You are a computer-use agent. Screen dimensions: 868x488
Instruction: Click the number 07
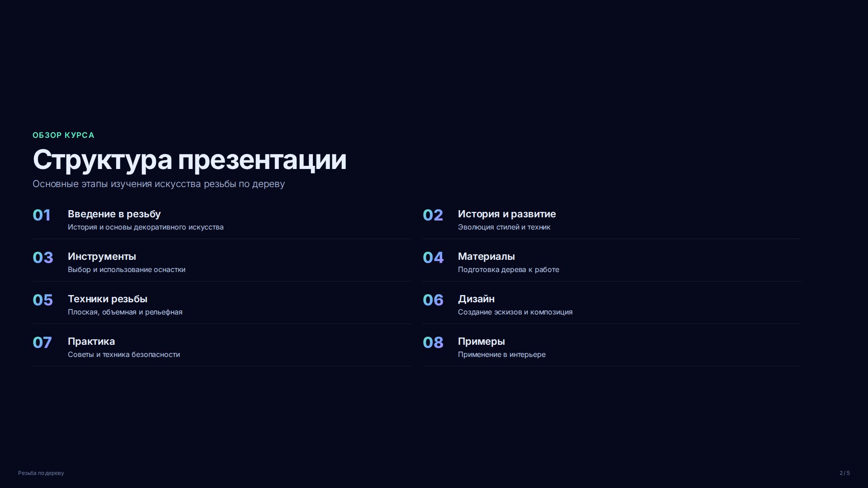point(42,343)
